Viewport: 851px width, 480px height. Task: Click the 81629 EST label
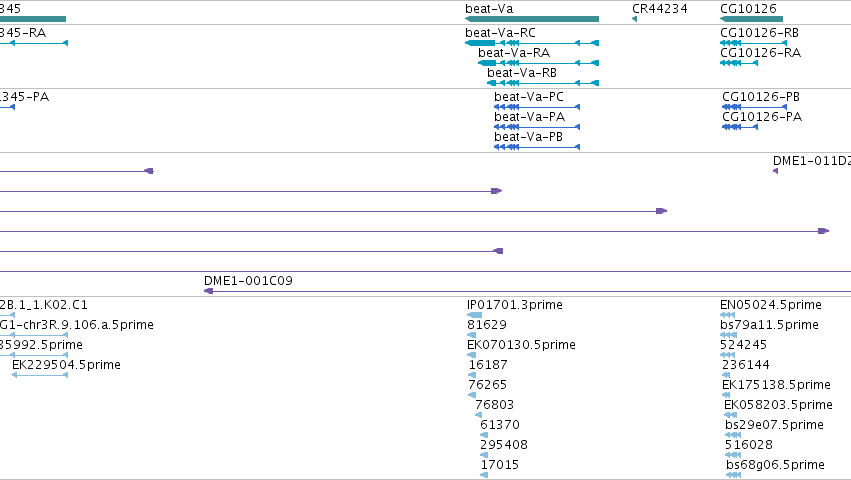[487, 325]
